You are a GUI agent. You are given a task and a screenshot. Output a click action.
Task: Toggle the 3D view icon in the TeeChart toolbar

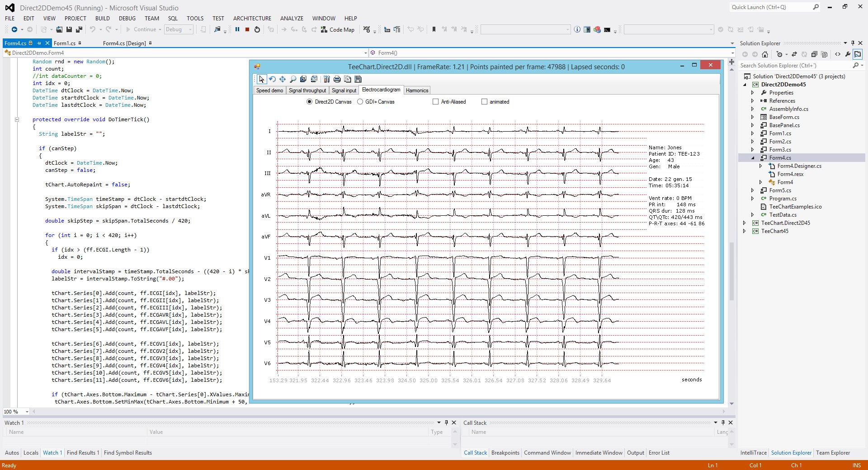[314, 79]
